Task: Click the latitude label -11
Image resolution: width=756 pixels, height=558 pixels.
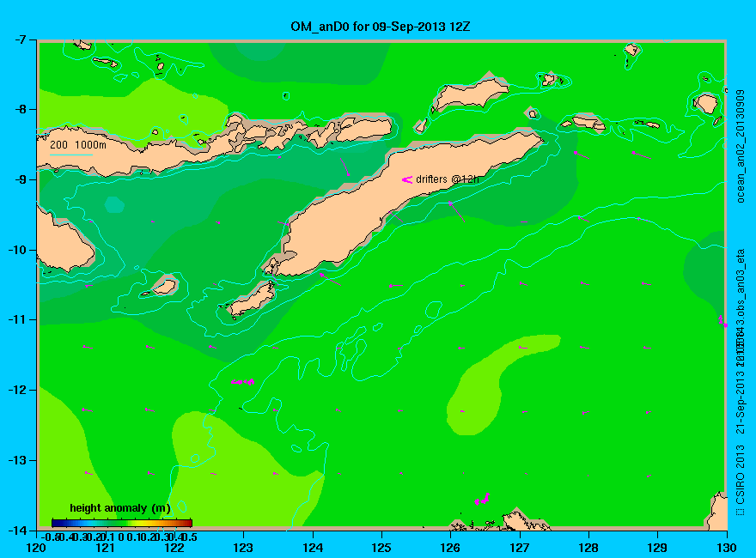Action: (16, 319)
